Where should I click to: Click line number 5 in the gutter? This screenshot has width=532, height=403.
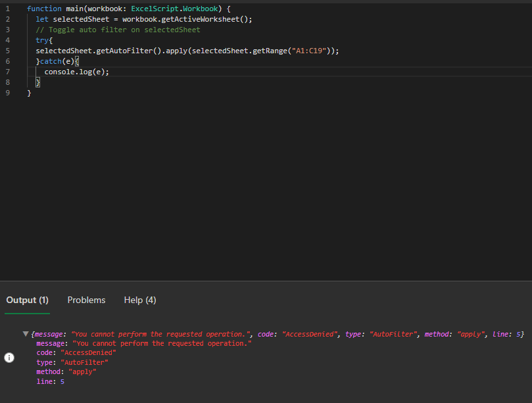pos(8,51)
